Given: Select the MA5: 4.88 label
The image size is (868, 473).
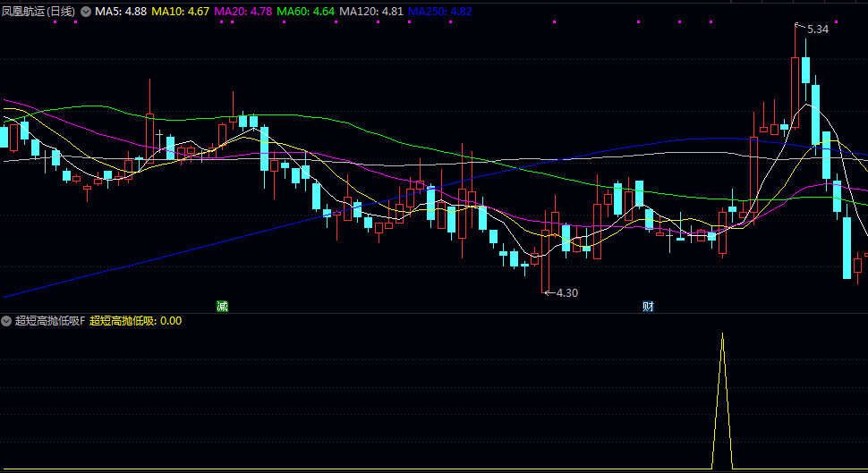Looking at the screenshot, I should click(x=121, y=12).
